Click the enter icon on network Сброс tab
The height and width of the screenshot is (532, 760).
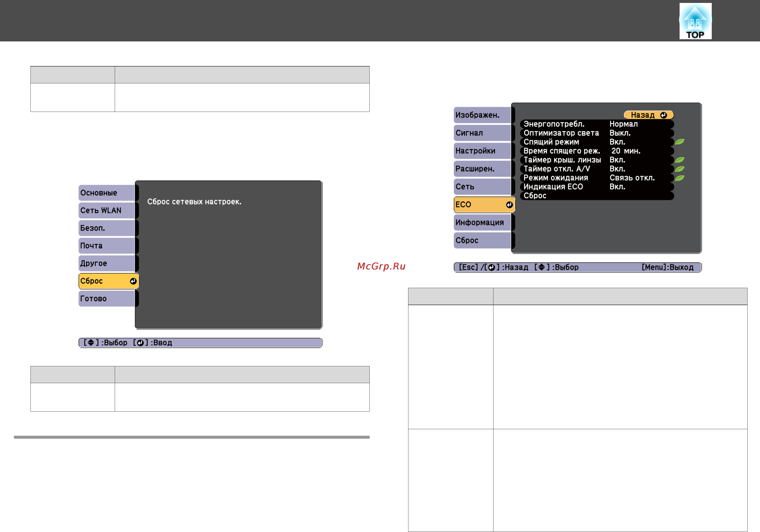[133, 281]
